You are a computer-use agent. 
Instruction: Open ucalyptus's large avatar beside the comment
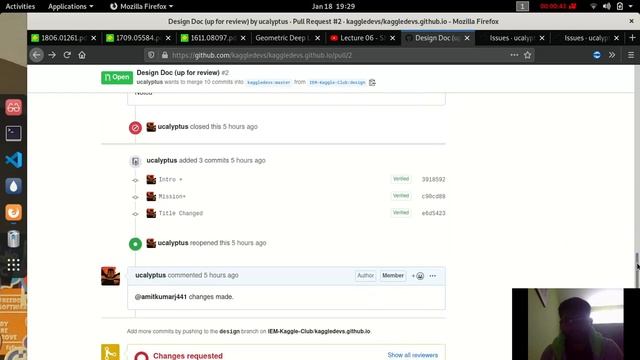(111, 276)
